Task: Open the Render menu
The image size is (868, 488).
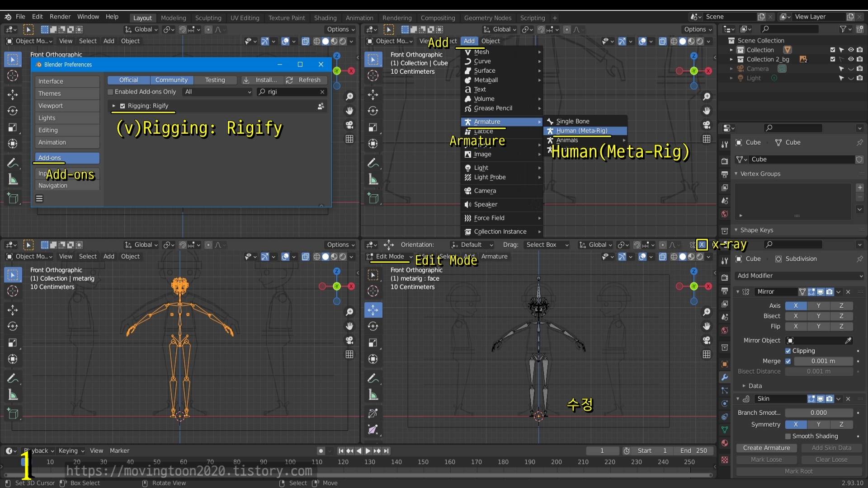Action: pyautogui.click(x=60, y=17)
